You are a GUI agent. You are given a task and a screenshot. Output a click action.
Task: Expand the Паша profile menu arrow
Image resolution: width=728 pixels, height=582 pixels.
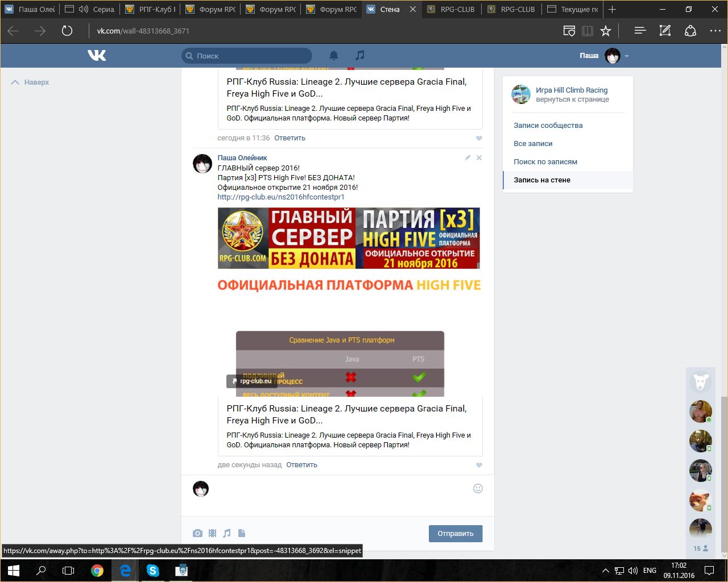(x=627, y=56)
